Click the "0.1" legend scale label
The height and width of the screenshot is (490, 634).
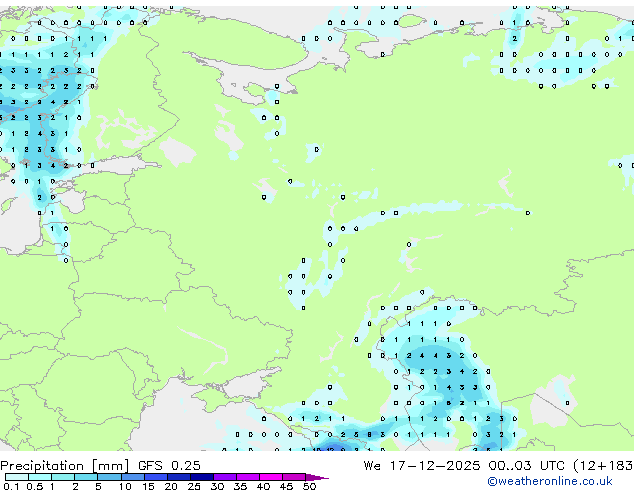pyautogui.click(x=11, y=486)
